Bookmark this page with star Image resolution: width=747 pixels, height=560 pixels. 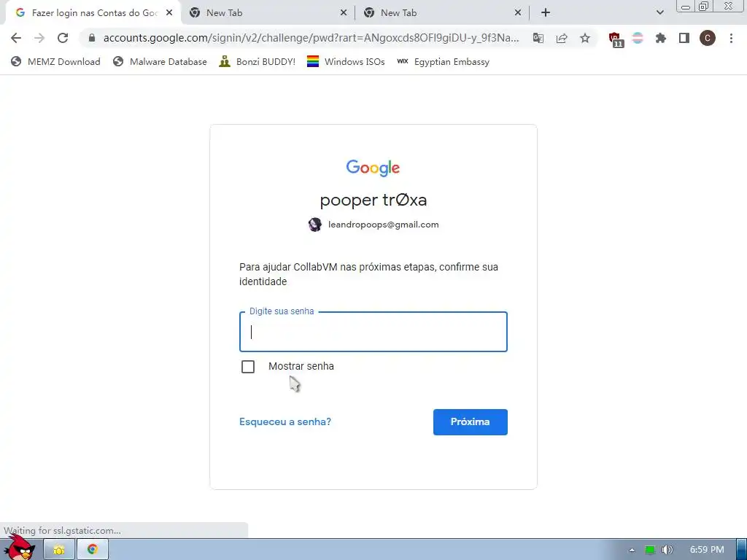(585, 38)
